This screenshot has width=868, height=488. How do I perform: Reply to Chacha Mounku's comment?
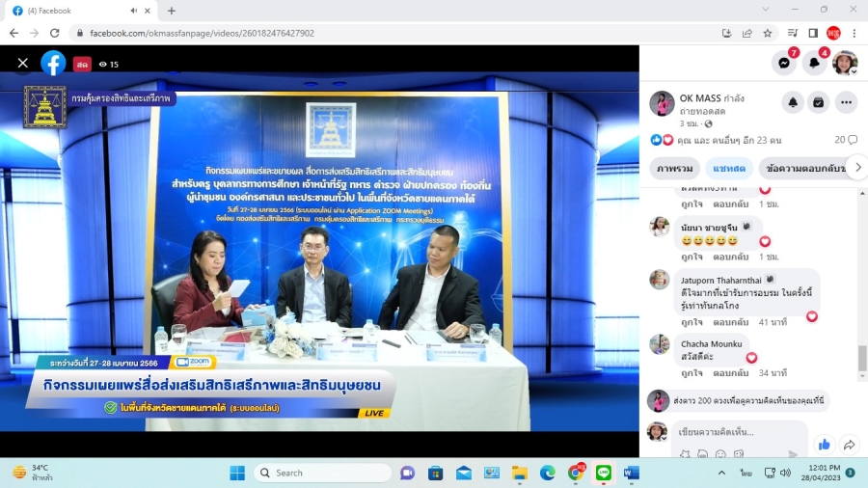[731, 373]
